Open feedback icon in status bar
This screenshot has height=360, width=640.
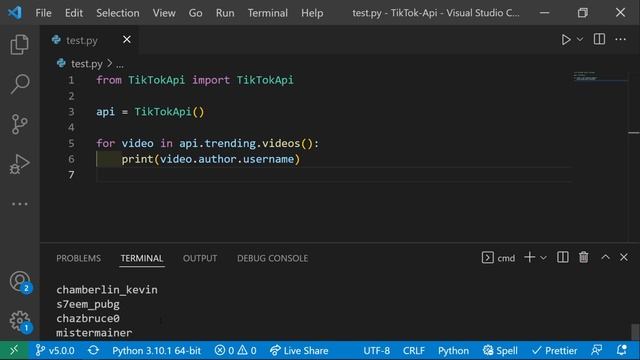[x=596, y=350]
